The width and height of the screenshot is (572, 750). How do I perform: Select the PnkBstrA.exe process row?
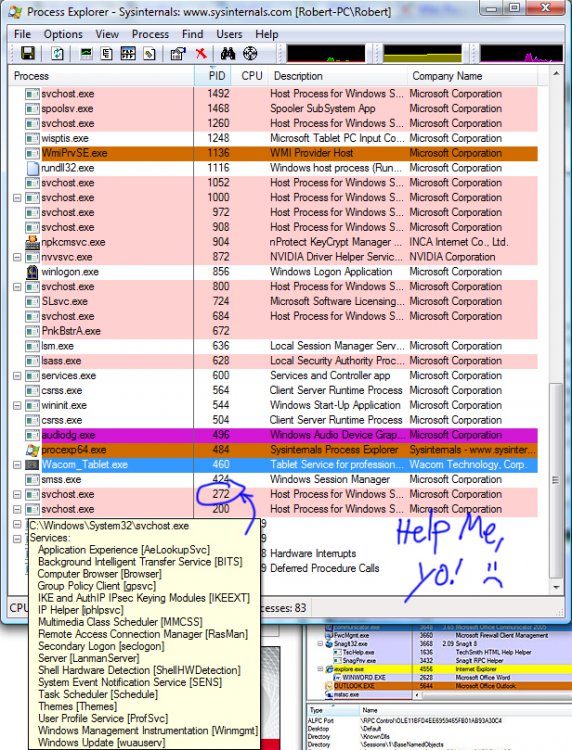tap(273, 331)
